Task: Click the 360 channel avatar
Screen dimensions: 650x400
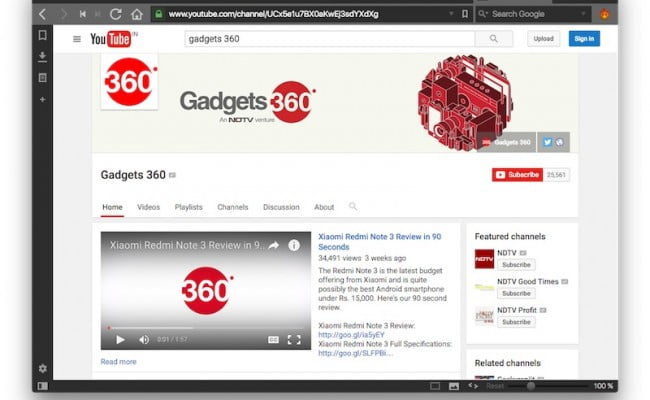Action: pyautogui.click(x=129, y=82)
